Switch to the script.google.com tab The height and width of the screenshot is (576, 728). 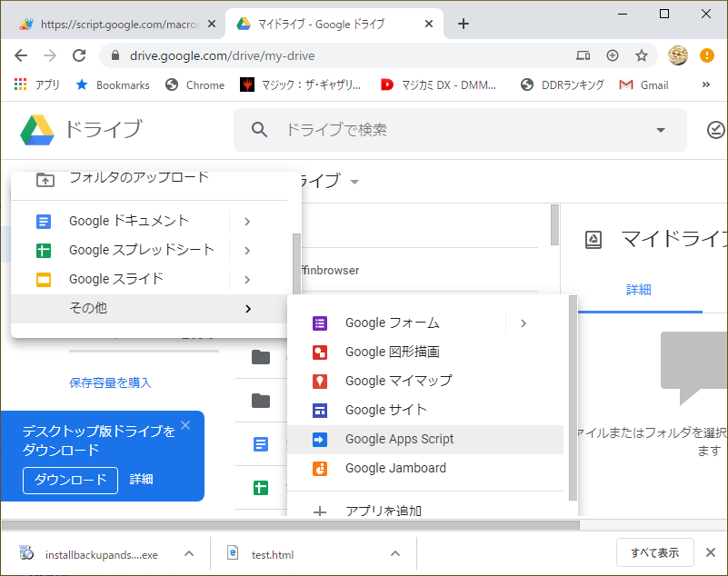coord(112,25)
